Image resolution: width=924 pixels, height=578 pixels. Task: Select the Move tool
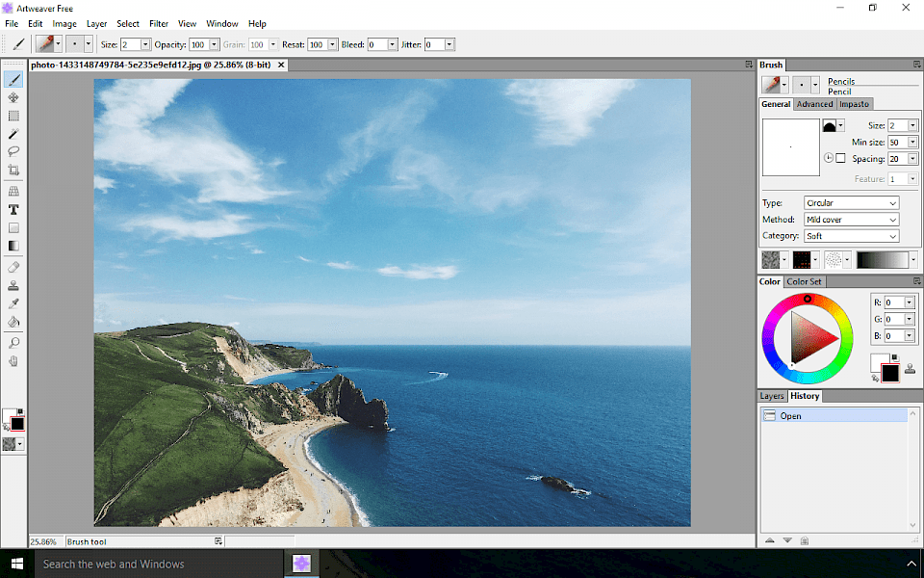tap(13, 97)
